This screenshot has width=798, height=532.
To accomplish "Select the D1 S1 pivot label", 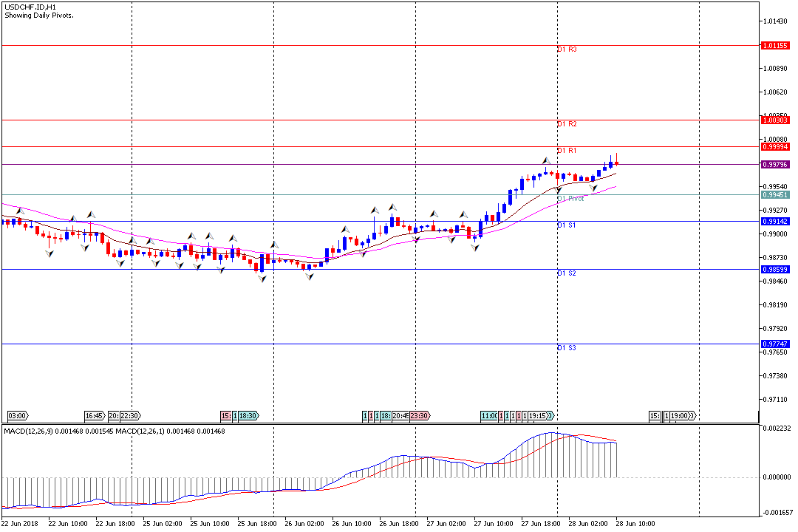I will [x=567, y=225].
